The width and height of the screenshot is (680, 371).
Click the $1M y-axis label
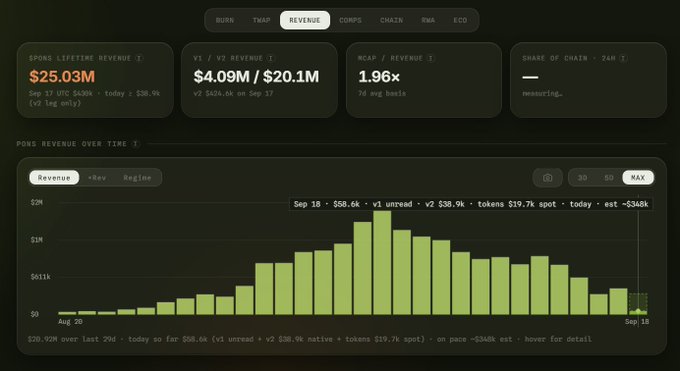click(x=36, y=240)
